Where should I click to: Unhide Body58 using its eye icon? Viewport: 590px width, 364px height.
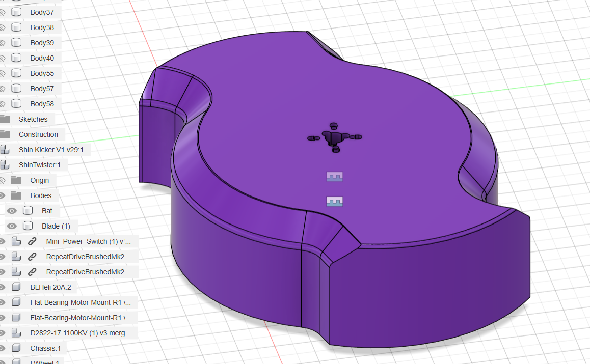pos(2,104)
